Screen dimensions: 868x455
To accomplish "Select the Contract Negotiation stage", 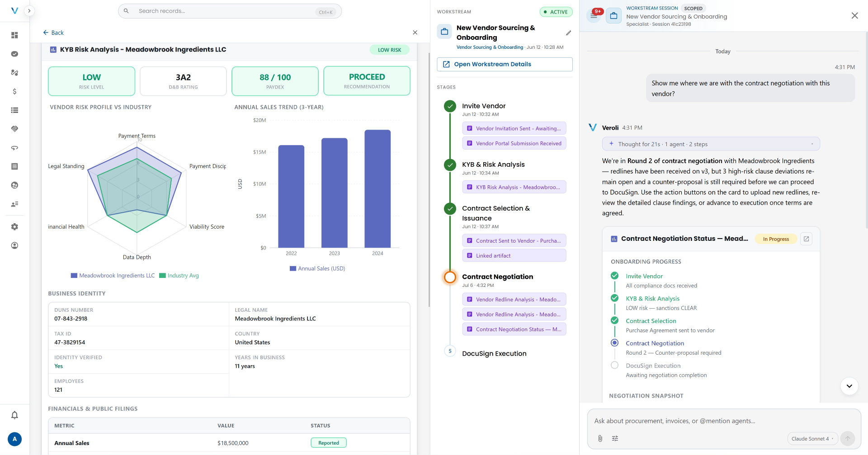I will [x=497, y=277].
